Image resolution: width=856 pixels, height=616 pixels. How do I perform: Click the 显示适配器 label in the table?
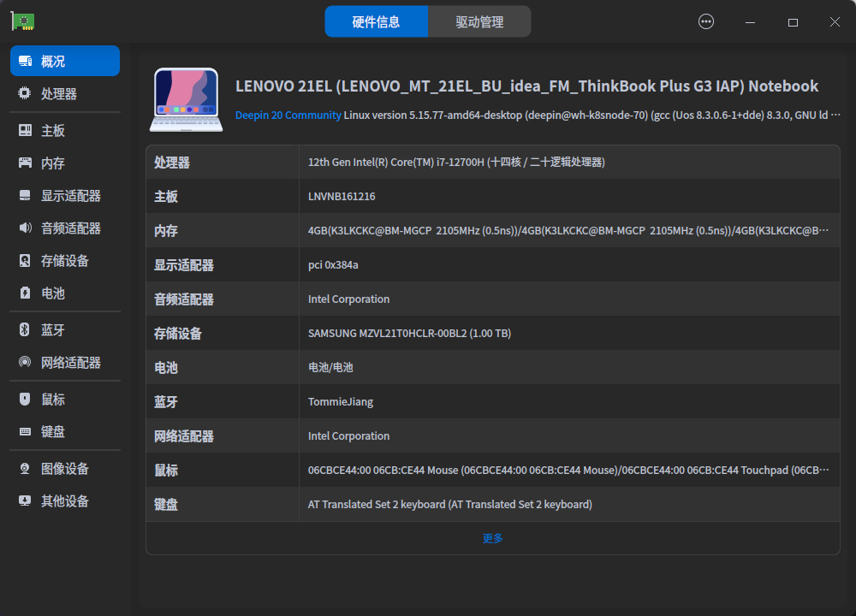tap(184, 265)
